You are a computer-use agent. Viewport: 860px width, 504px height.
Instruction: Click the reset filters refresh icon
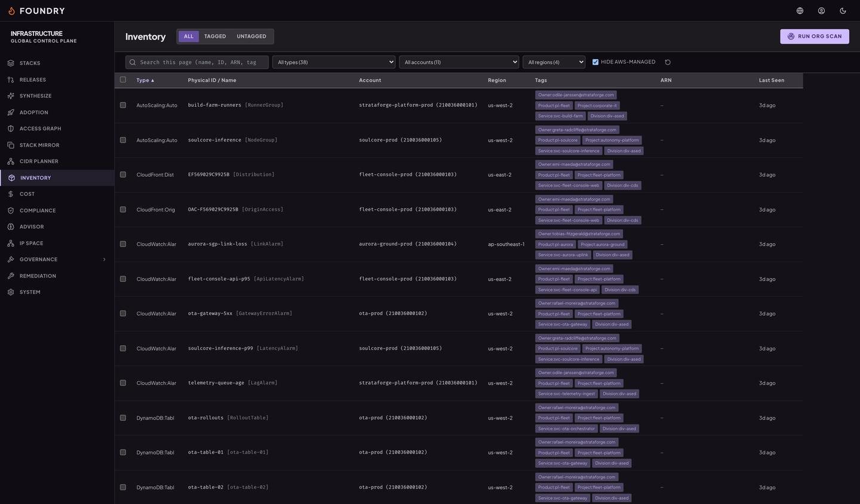pyautogui.click(x=668, y=62)
